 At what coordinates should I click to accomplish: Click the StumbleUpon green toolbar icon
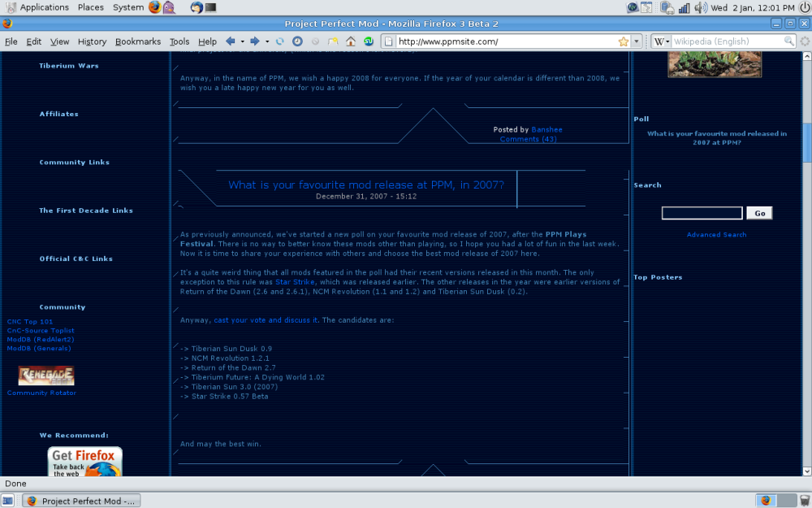coord(368,41)
